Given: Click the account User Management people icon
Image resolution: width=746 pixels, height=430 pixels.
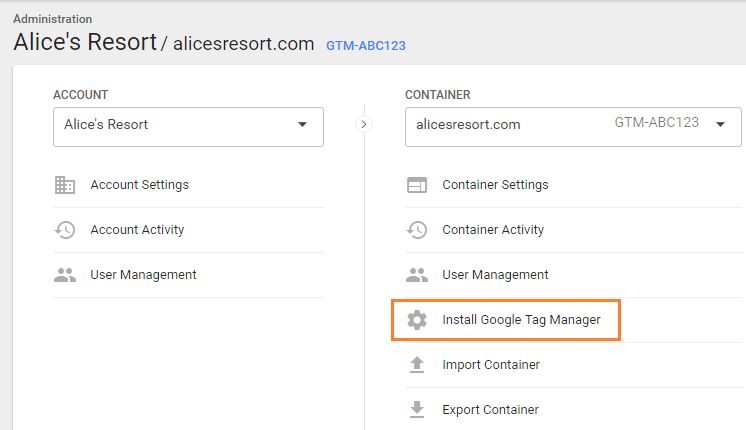Looking at the screenshot, I should pyautogui.click(x=65, y=275).
